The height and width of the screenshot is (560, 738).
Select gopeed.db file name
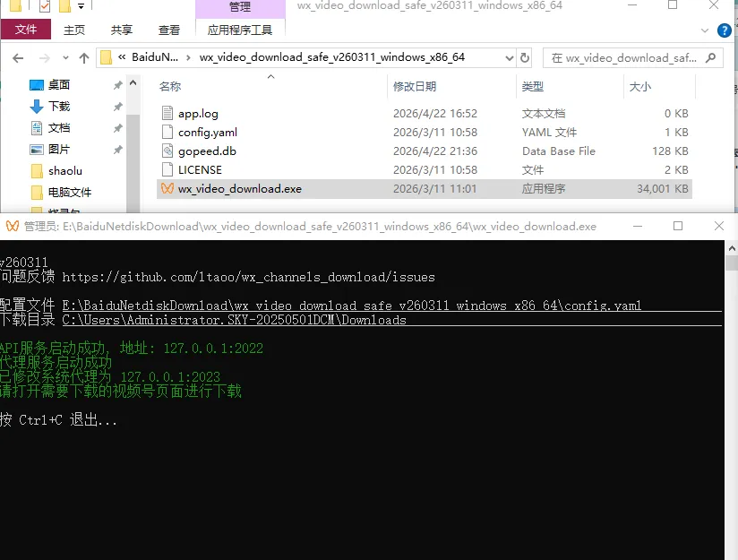tap(207, 151)
